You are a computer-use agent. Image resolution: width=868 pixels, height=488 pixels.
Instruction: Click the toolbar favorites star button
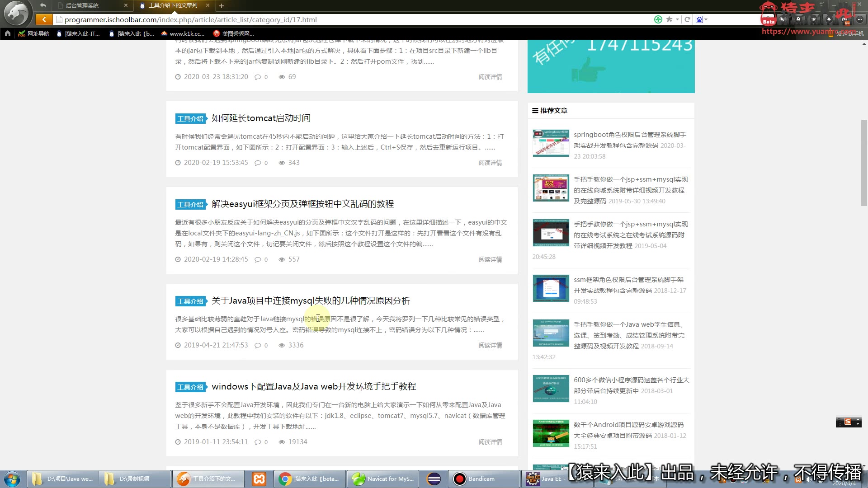pyautogui.click(x=814, y=19)
